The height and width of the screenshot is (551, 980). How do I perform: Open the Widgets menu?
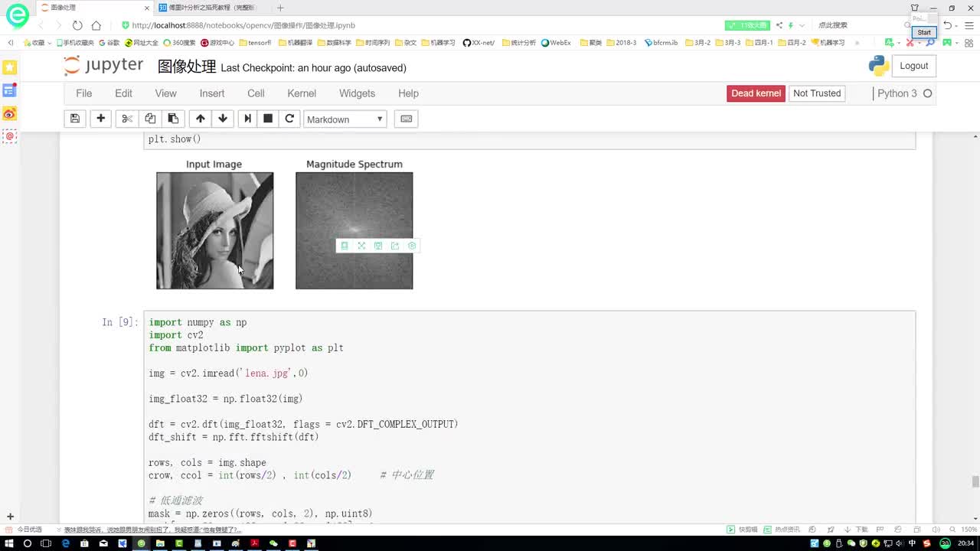pyautogui.click(x=357, y=93)
